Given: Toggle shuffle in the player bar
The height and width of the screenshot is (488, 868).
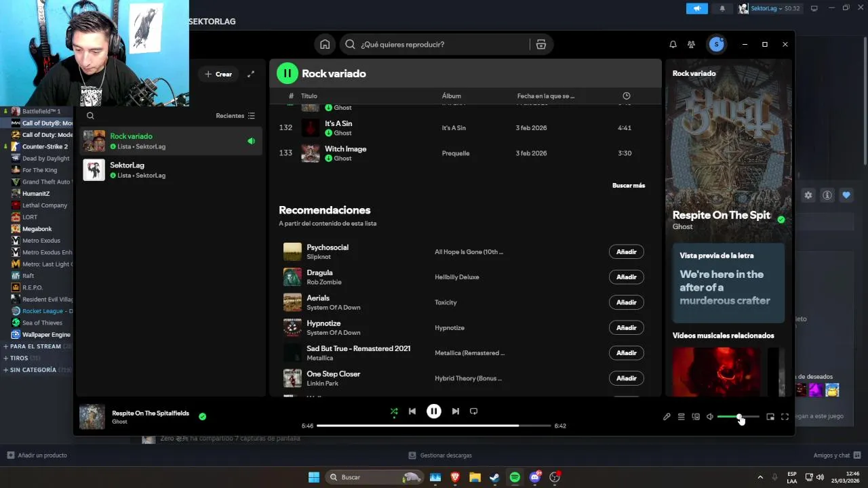Looking at the screenshot, I should 394,411.
